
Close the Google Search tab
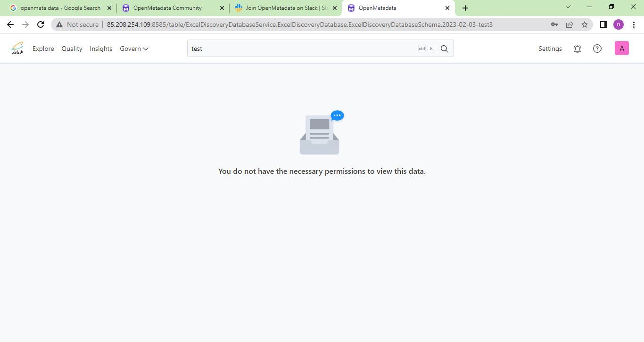(109, 8)
